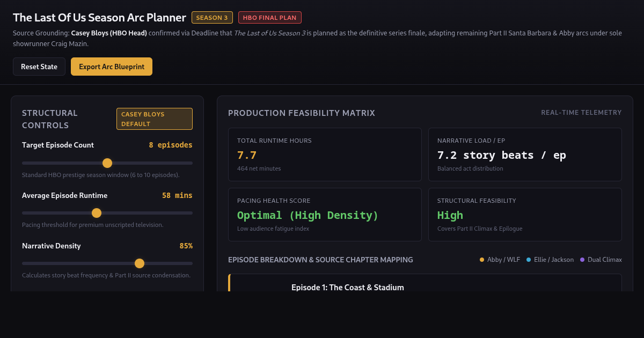This screenshot has height=338, width=644.
Task: Click the Optimal (High Density) pacing score
Action: tap(308, 215)
